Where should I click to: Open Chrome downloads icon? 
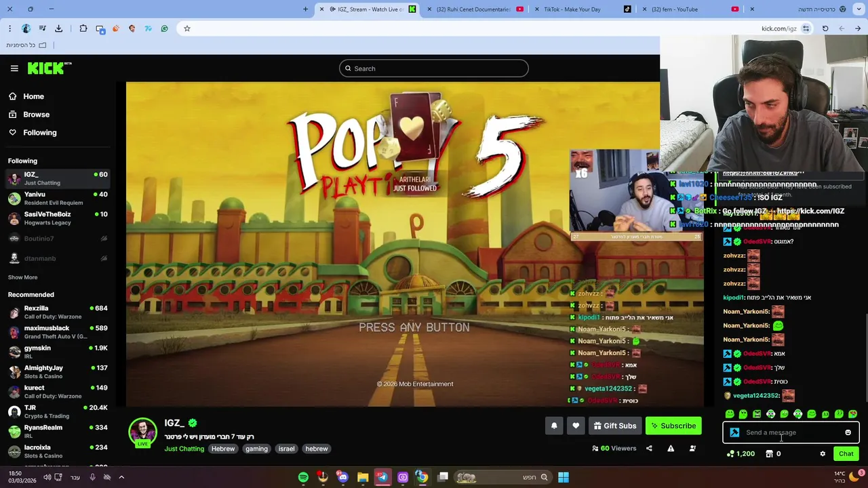point(58,28)
